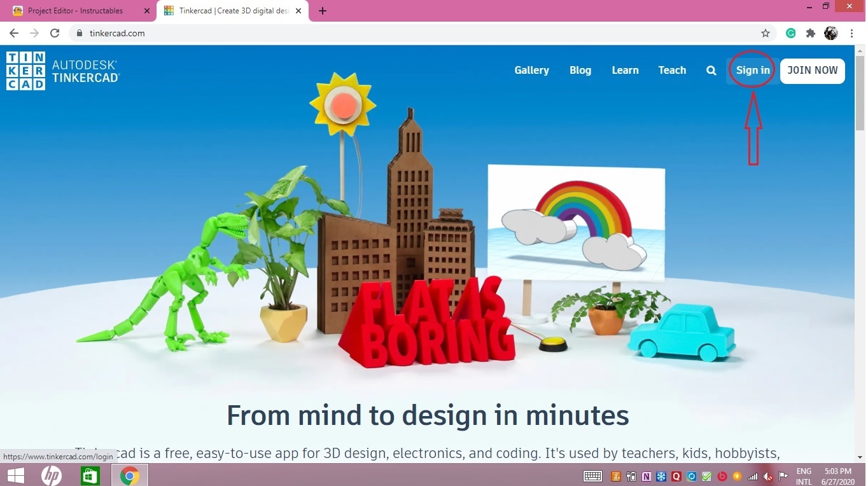Click the Grammarly extension icon

(x=790, y=33)
